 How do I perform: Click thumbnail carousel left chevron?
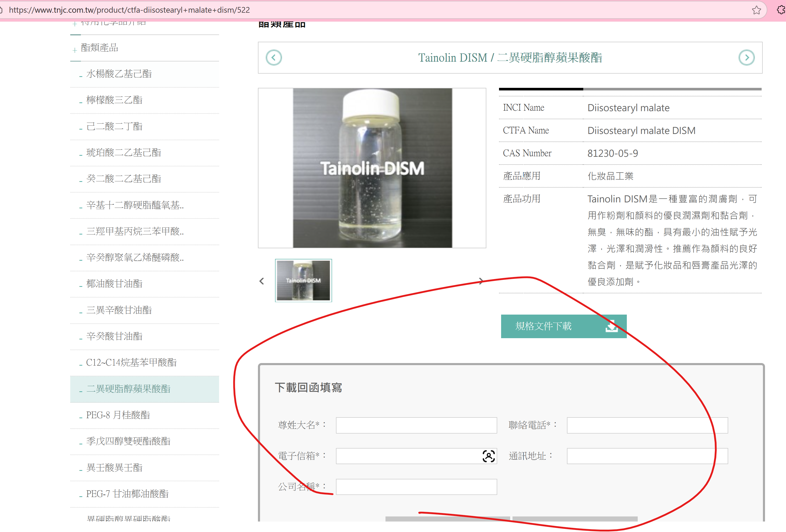(x=262, y=281)
